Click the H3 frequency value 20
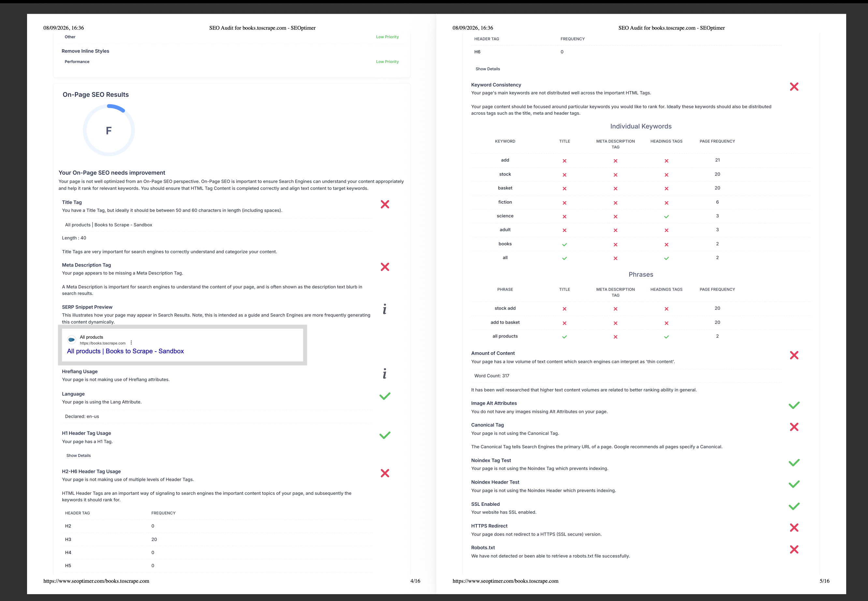The height and width of the screenshot is (601, 868). [154, 539]
